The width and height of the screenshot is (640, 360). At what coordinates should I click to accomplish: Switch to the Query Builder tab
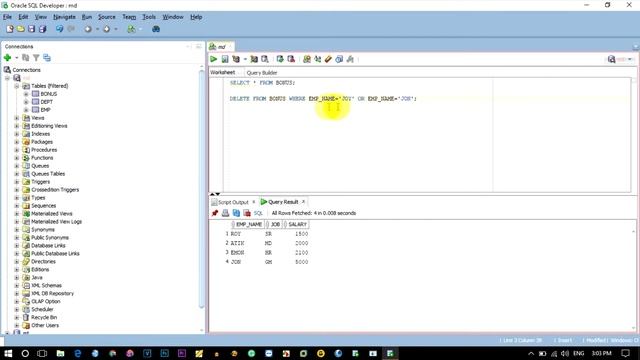[262, 73]
